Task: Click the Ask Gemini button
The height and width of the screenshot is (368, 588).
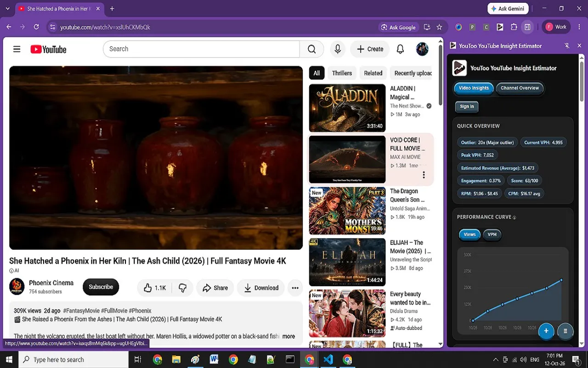Action: [508, 9]
